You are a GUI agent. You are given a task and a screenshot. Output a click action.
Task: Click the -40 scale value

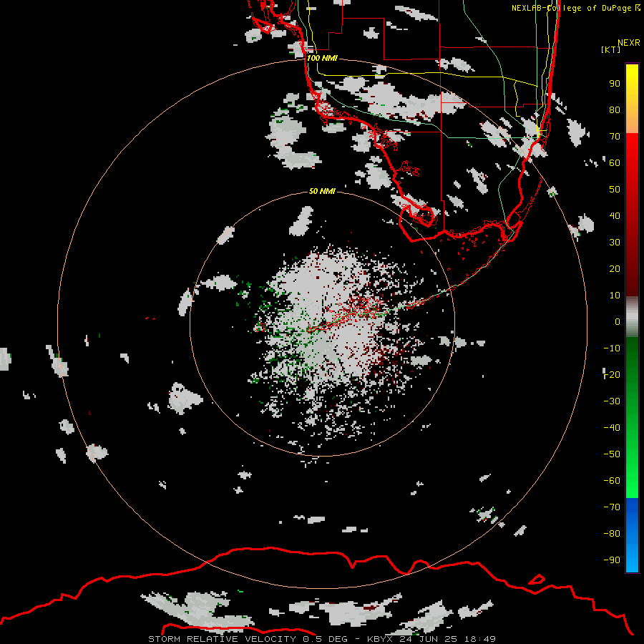click(612, 428)
